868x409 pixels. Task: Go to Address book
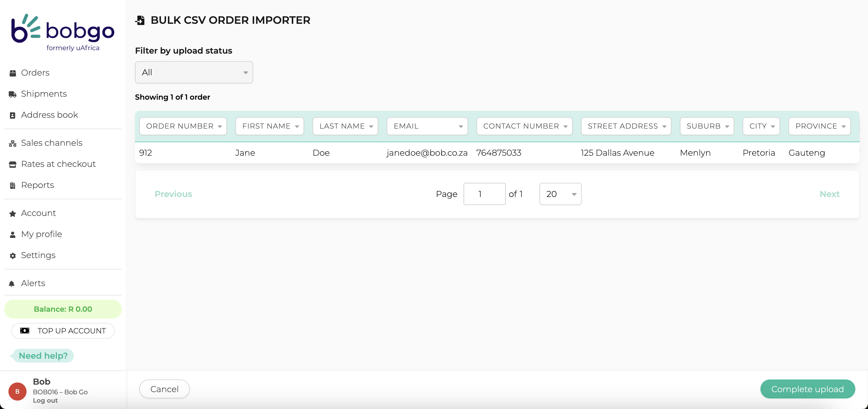49,115
